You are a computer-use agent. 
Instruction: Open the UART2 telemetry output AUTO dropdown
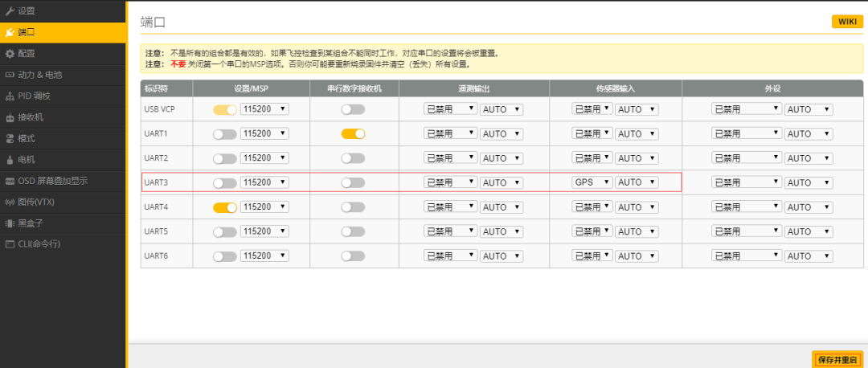[x=502, y=158]
